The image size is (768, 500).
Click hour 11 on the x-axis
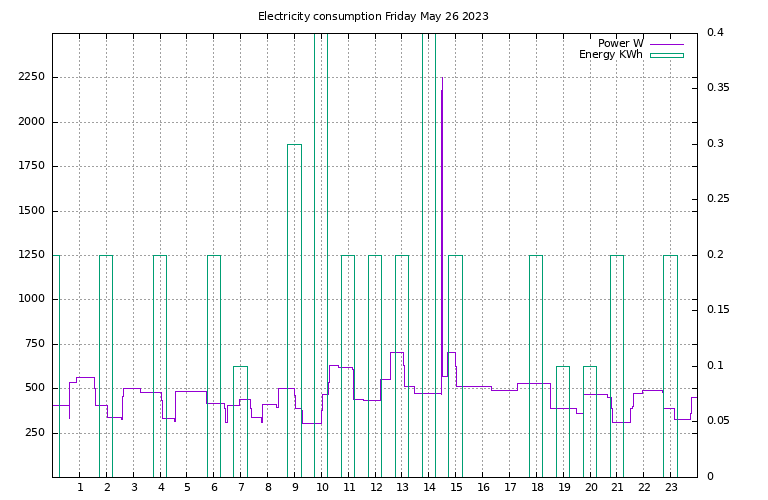pyautogui.click(x=349, y=488)
